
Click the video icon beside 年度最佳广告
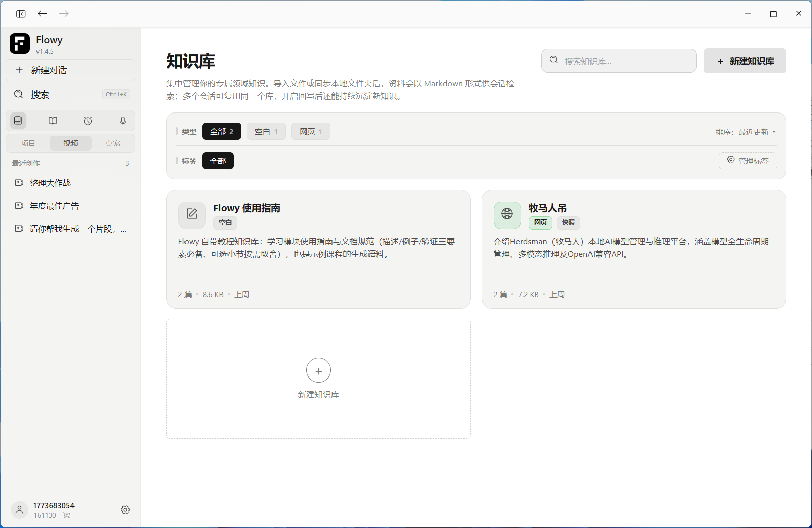pos(19,206)
